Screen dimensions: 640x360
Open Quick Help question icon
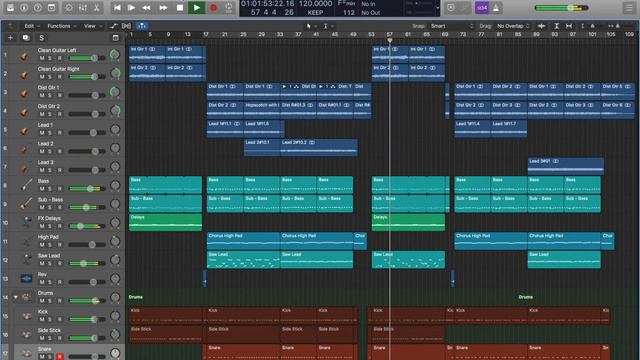(x=38, y=8)
